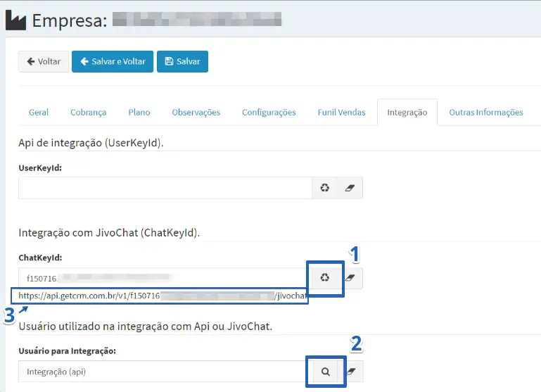The width and height of the screenshot is (541, 392).
Task: Focus the UserKeyId text field
Action: [x=165, y=188]
